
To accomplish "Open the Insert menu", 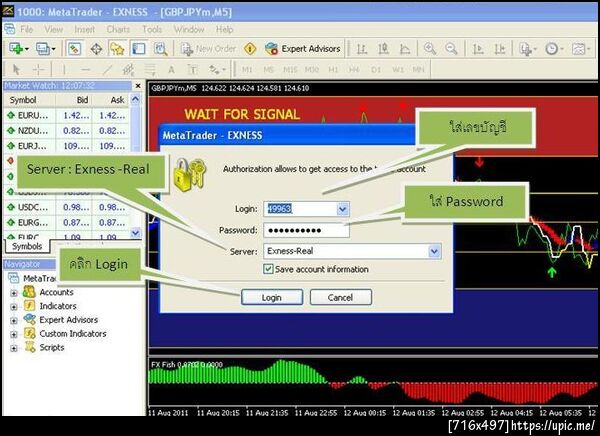I will point(84,29).
